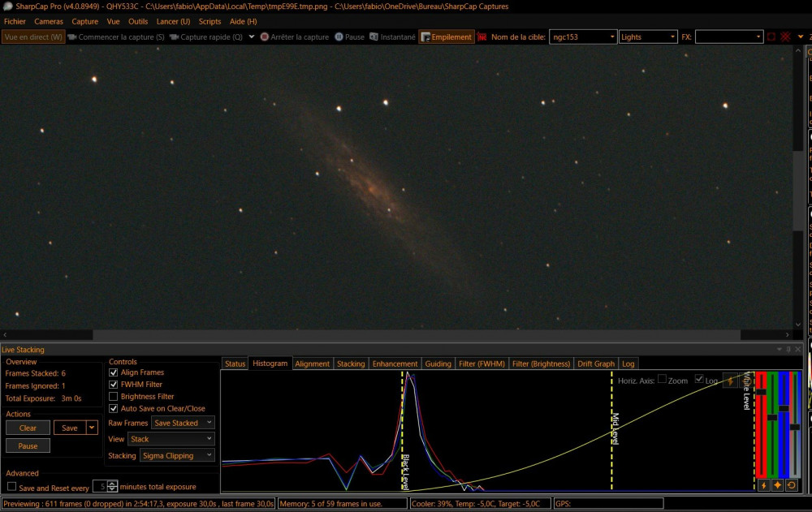Viewport: 812px width, 512px height.
Task: Open the Scripts menu
Action: point(209,21)
